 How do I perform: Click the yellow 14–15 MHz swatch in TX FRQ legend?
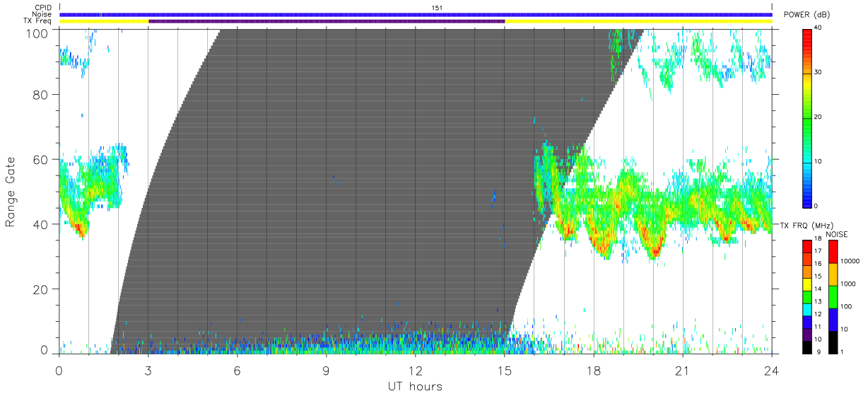click(807, 284)
